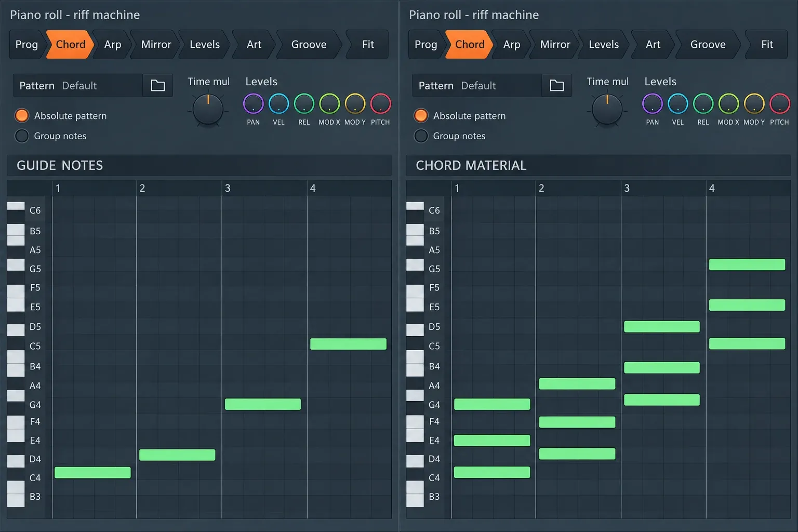Open Pattern Default selector in right panel

click(477, 85)
